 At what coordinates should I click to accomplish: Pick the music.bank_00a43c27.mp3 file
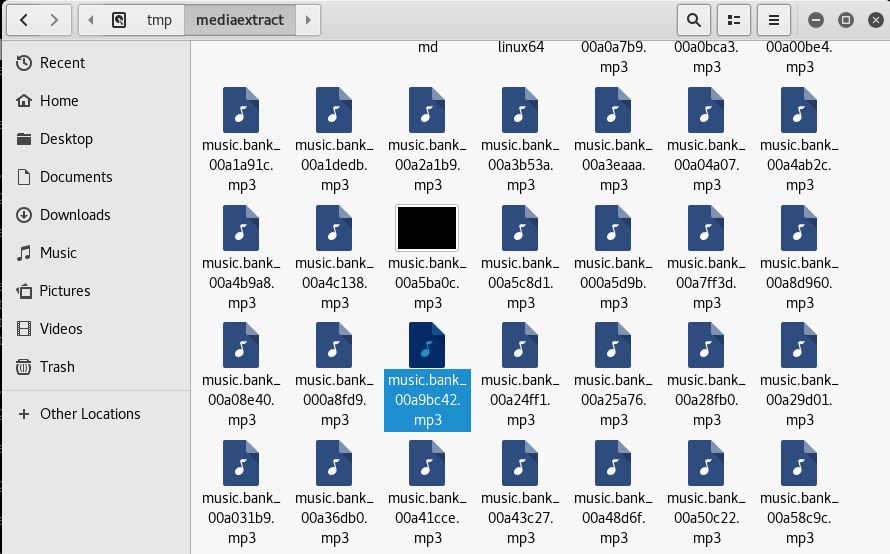pos(520,464)
